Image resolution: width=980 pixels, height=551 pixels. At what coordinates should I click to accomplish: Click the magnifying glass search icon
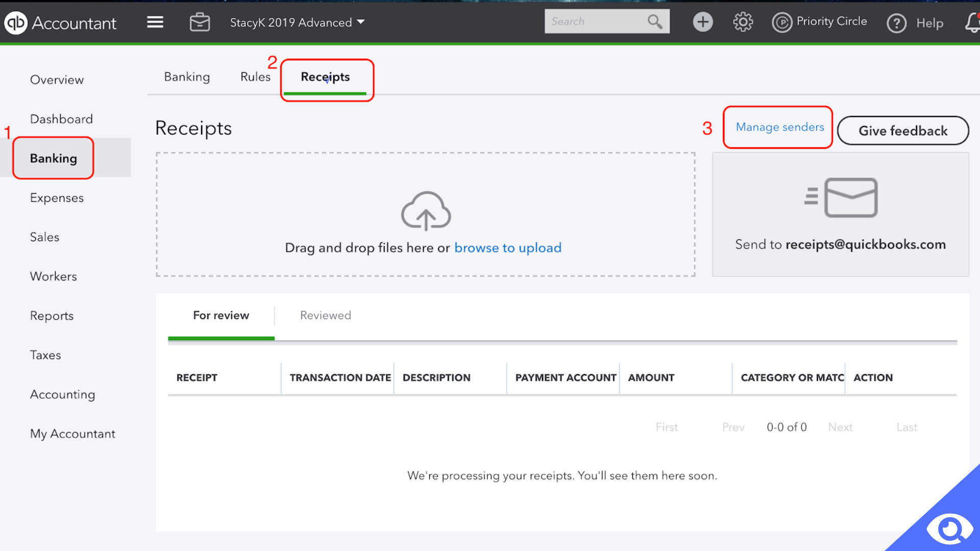(x=655, y=21)
